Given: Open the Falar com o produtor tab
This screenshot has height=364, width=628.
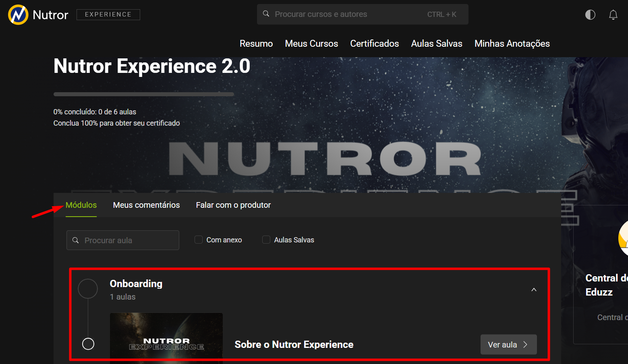Looking at the screenshot, I should click(x=233, y=205).
